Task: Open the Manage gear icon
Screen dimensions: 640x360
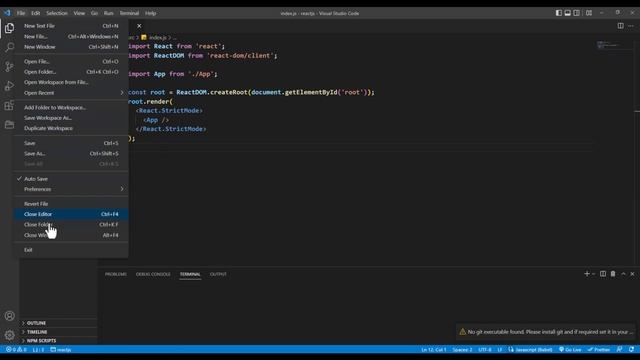Action: 10,335
